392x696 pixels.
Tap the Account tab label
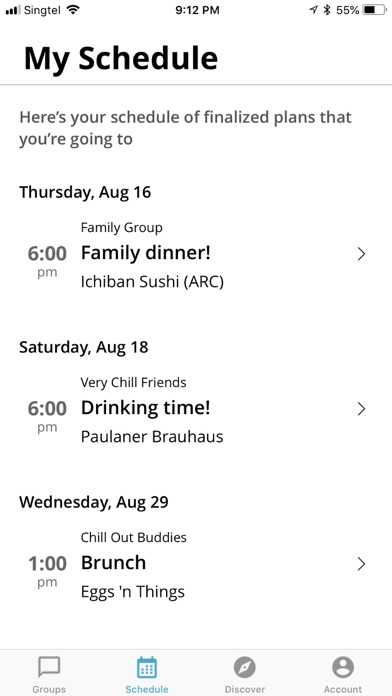point(343,689)
